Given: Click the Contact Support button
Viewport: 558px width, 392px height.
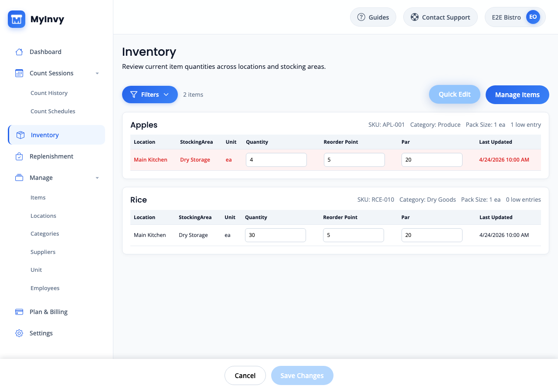Looking at the screenshot, I should [x=440, y=17].
